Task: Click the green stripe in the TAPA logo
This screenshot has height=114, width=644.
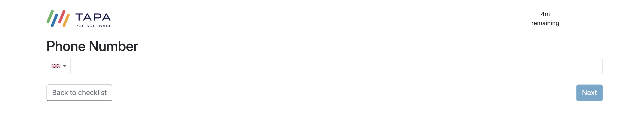Action: click(x=50, y=17)
